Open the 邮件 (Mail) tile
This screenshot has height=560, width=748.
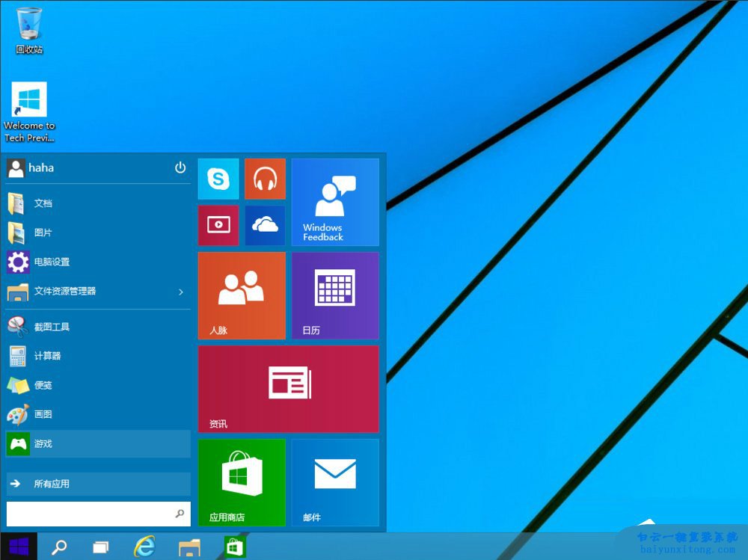point(335,482)
